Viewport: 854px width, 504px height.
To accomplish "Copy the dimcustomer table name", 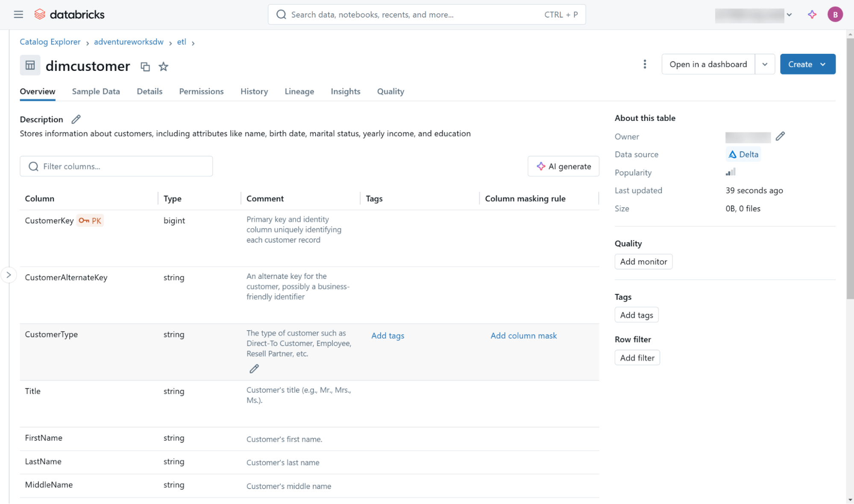I will (145, 67).
